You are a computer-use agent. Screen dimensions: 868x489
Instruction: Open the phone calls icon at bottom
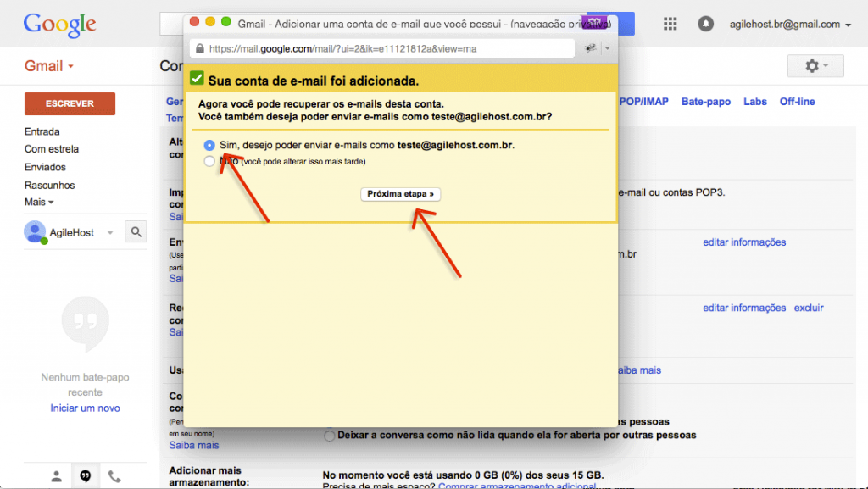[x=114, y=476]
